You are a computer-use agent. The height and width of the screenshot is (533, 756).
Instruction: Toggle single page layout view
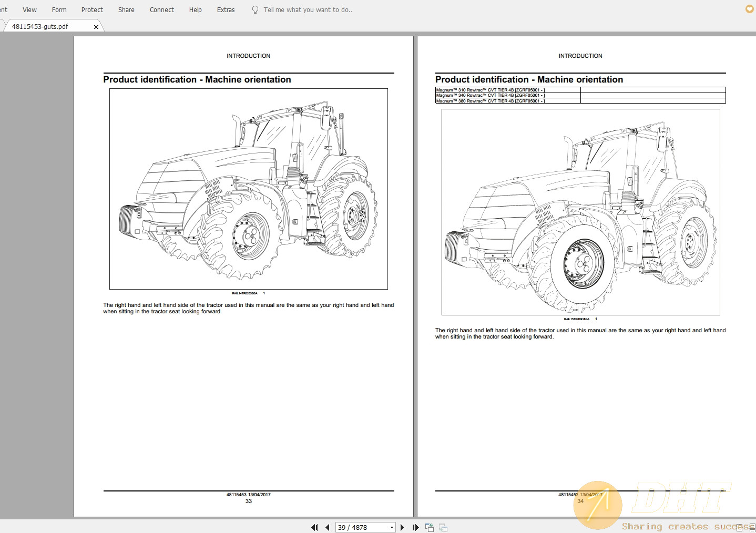(x=739, y=527)
